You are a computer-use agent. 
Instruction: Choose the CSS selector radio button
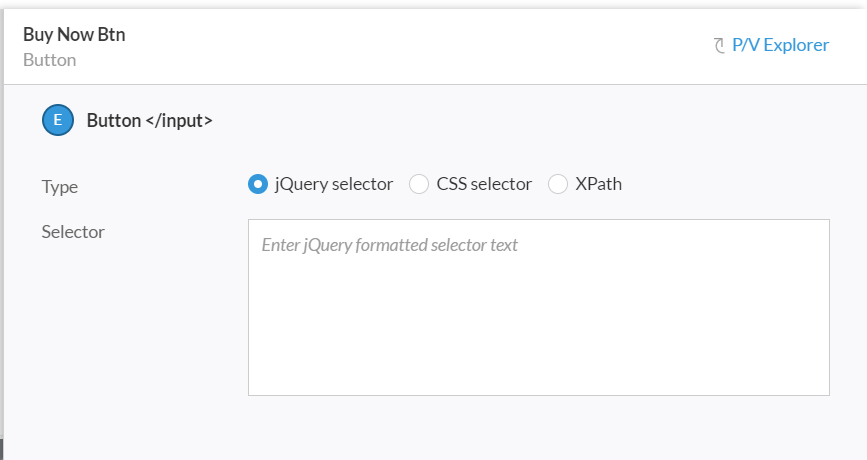coord(419,184)
